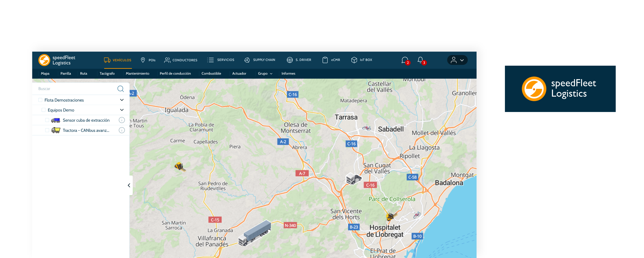Toggle the Equipos Demo checkbox
Viewport: 644px width, 258px height.
44,110
